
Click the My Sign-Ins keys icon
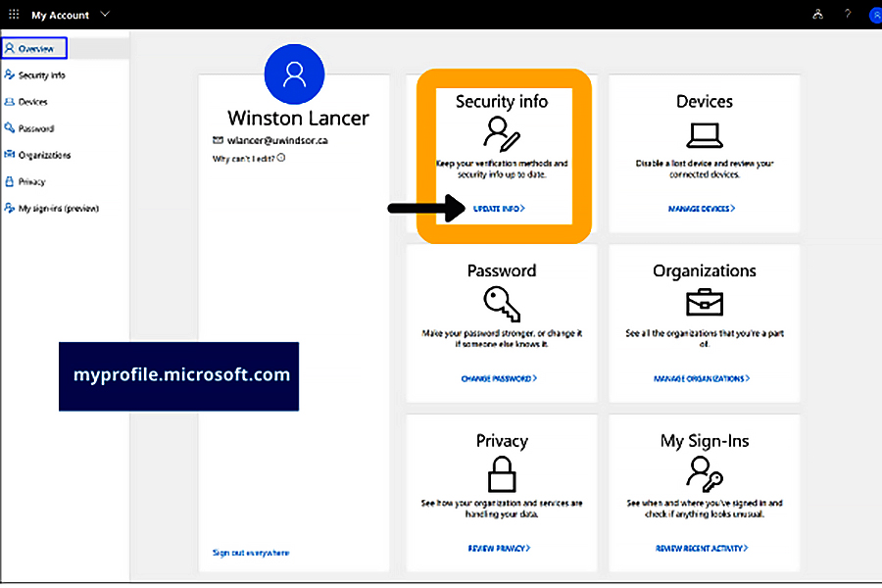[705, 473]
